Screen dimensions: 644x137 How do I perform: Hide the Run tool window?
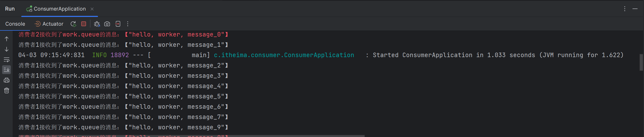[635, 9]
